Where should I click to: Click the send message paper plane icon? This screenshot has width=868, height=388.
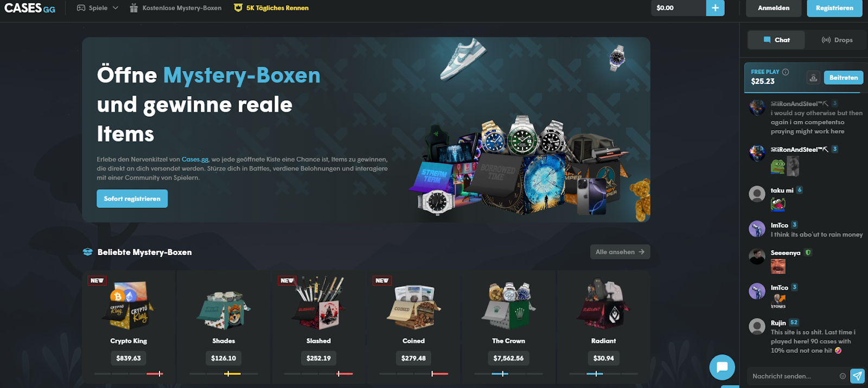857,376
